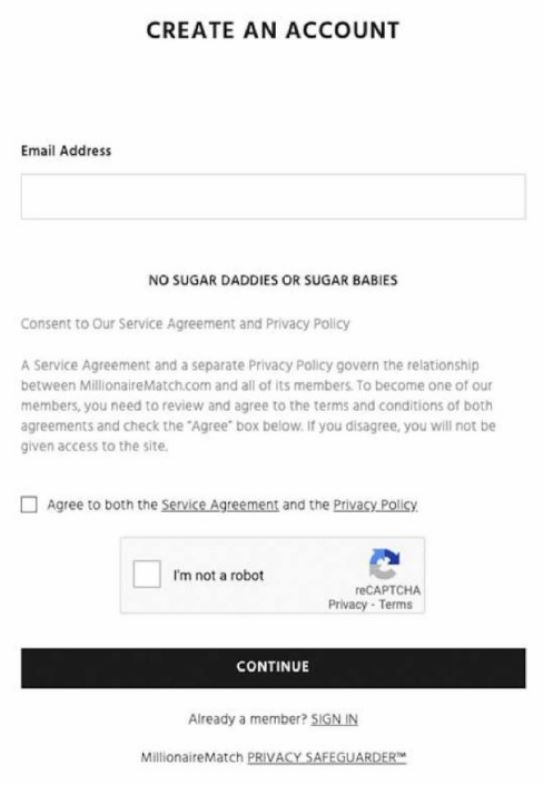Viewport: 543px width, 787px height.
Task: Open the reCAPTCHA Terms link
Action: [x=395, y=604]
